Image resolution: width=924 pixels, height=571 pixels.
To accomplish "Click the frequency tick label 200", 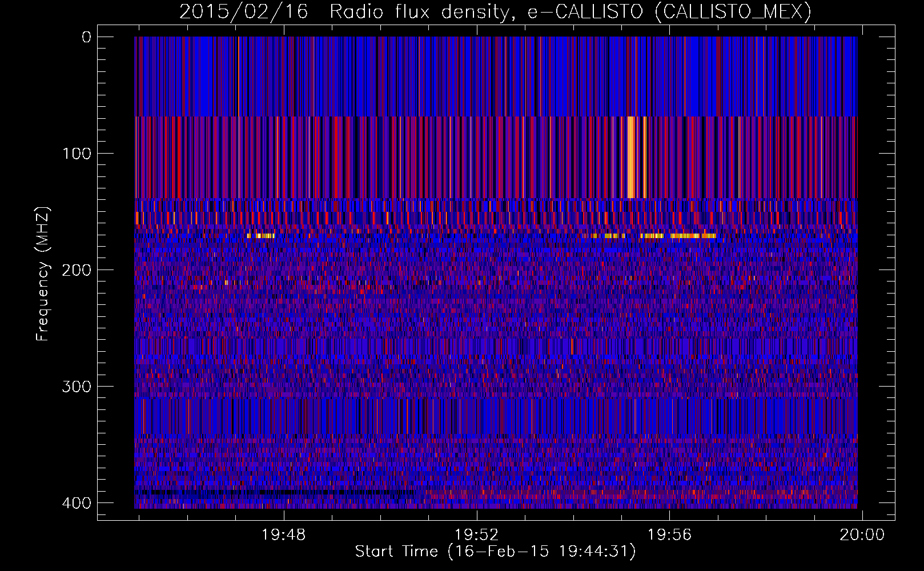I will [x=77, y=270].
